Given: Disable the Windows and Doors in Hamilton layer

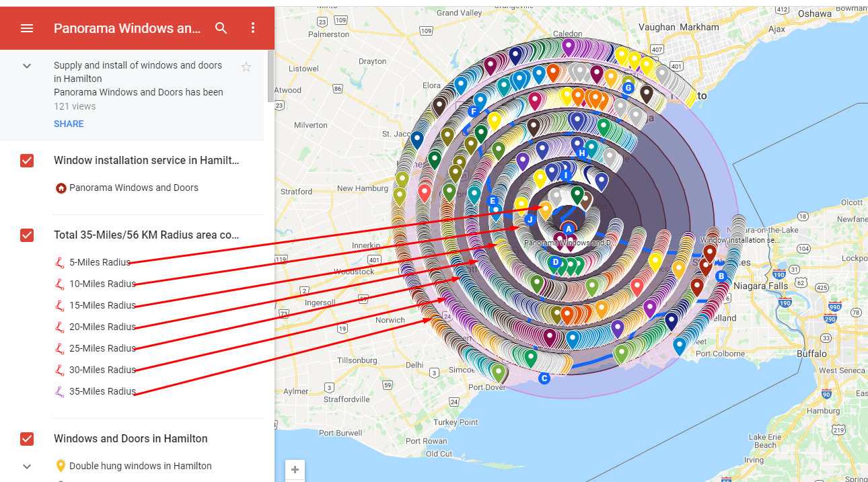Looking at the screenshot, I should coord(26,438).
